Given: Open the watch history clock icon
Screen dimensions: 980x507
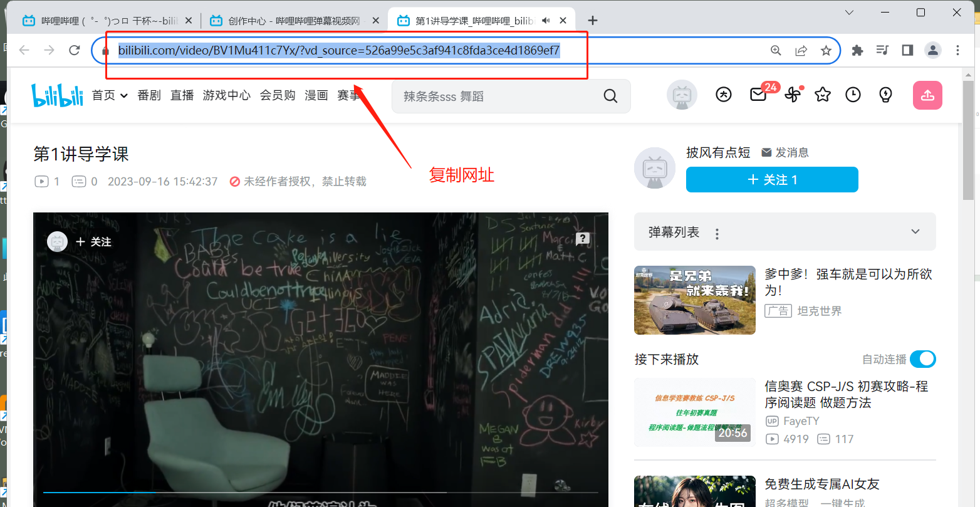Looking at the screenshot, I should pyautogui.click(x=853, y=95).
